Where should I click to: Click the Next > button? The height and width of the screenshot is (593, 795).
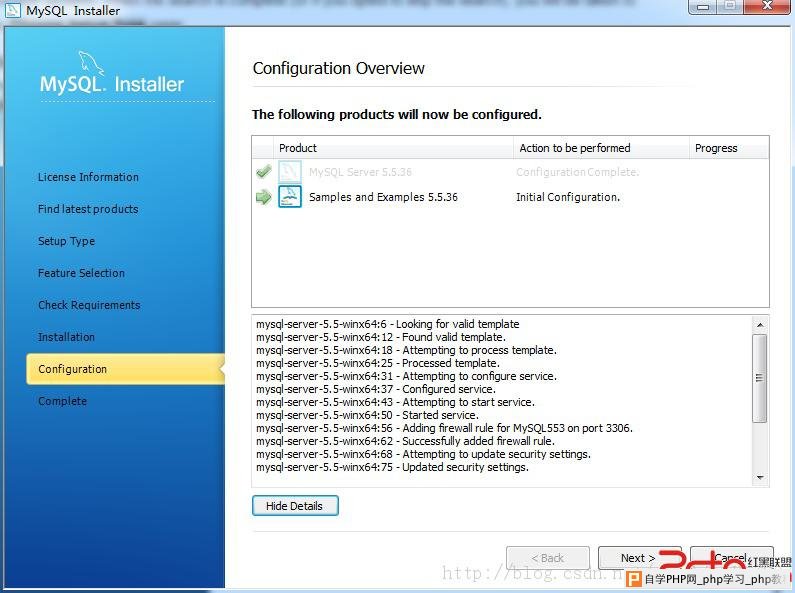point(638,558)
